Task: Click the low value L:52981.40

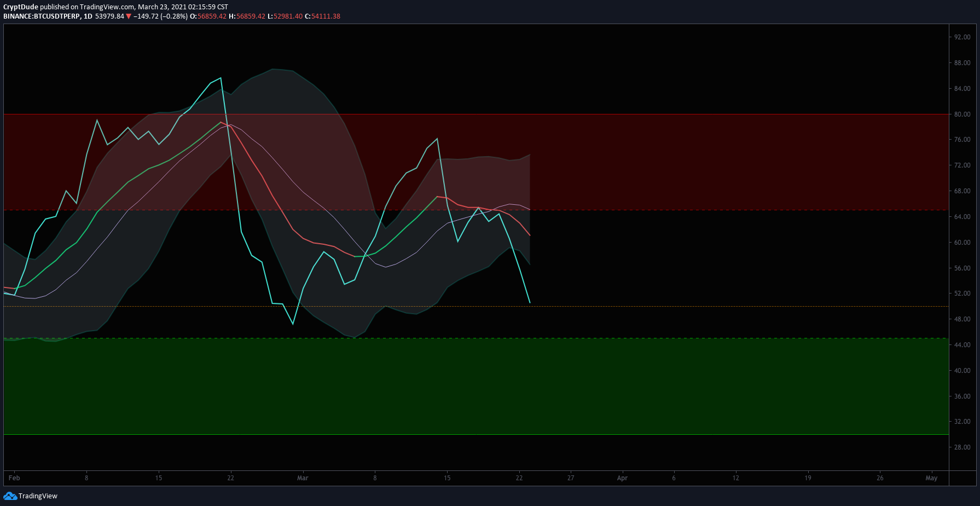Action: click(x=285, y=16)
